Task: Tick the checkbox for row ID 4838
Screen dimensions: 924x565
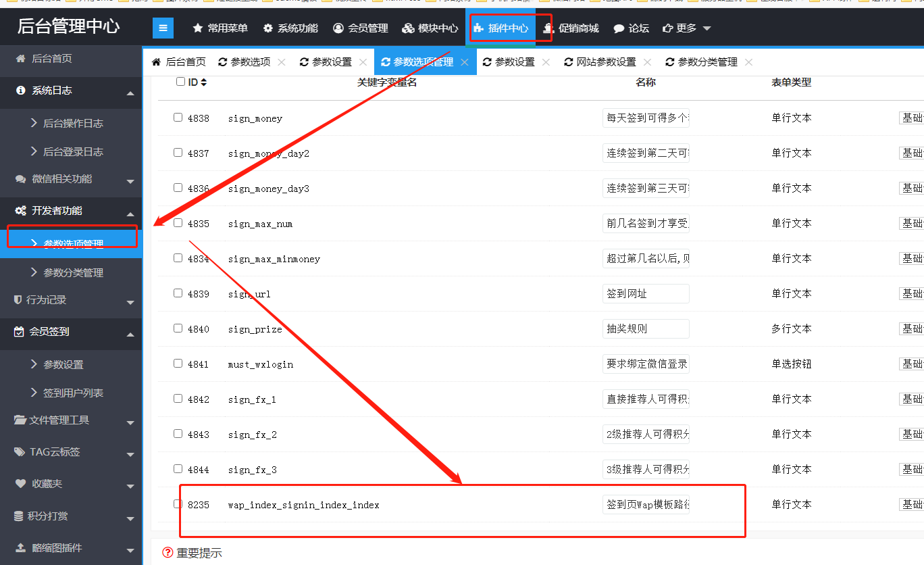Action: [x=178, y=117]
